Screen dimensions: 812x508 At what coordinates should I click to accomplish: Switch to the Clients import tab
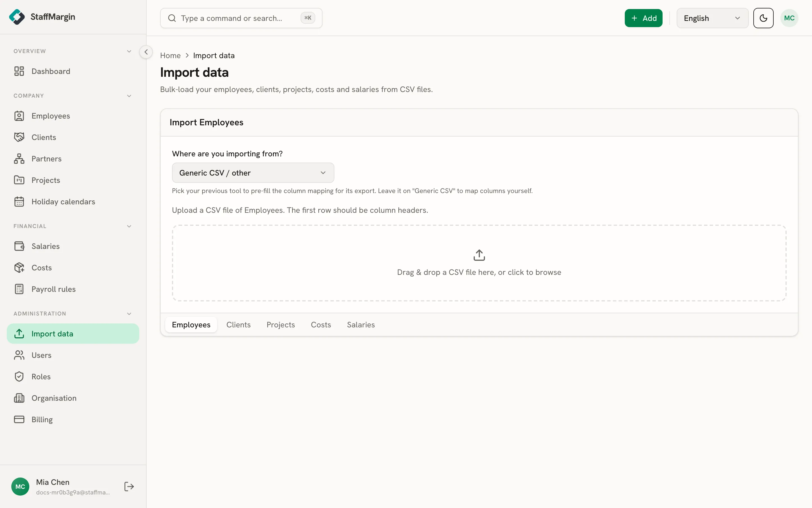pyautogui.click(x=239, y=325)
